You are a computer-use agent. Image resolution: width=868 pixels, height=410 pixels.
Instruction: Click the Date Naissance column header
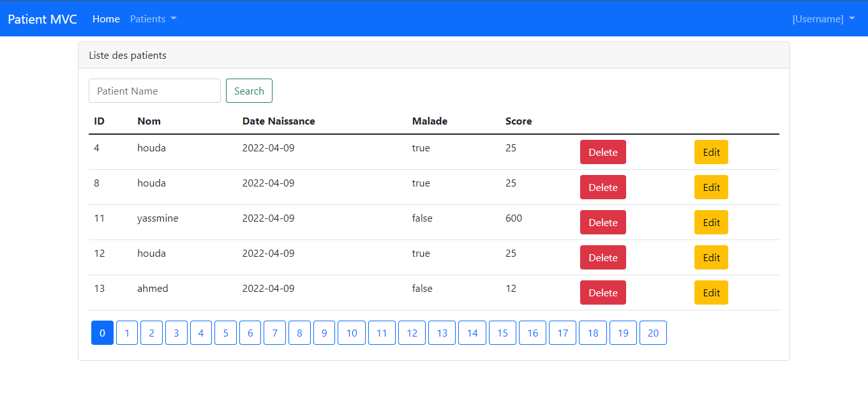pyautogui.click(x=278, y=121)
